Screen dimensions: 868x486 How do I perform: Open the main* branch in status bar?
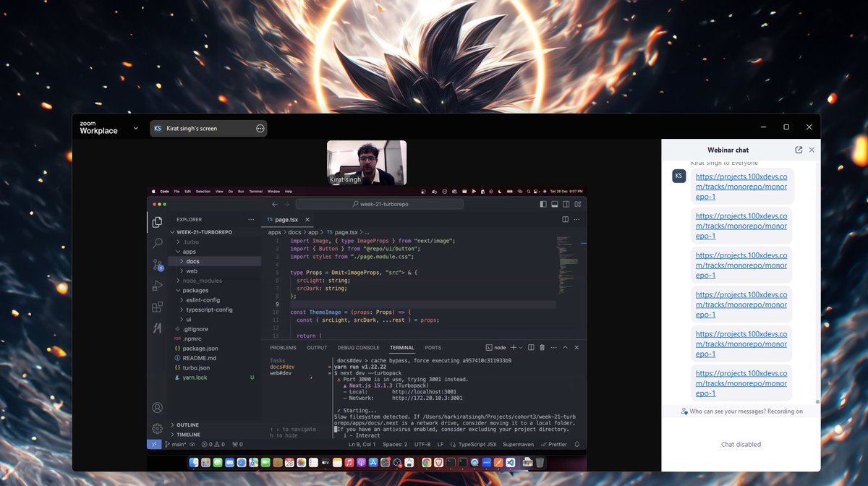(176, 444)
